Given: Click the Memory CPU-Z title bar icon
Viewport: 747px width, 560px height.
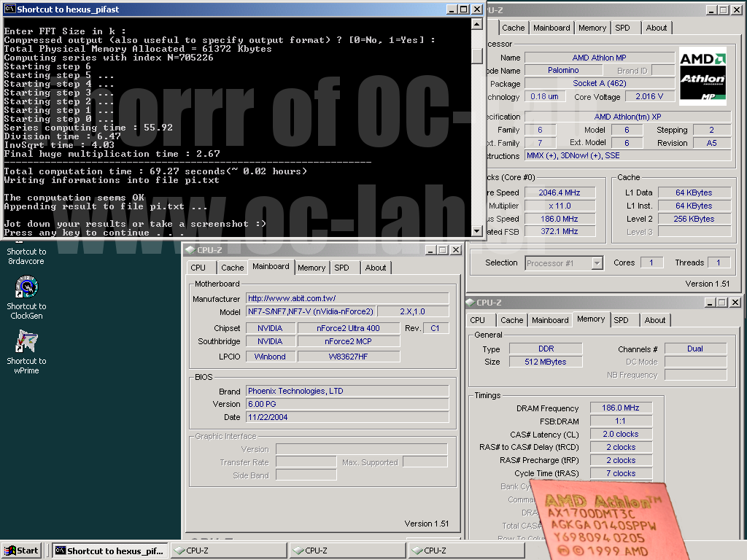Looking at the screenshot, I should (x=471, y=303).
